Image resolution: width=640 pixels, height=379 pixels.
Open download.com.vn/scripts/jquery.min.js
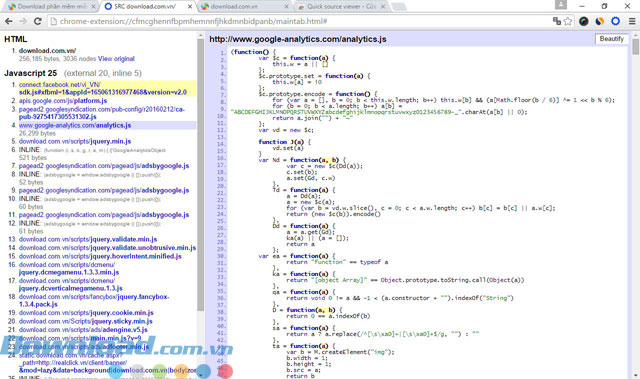pyautogui.click(x=75, y=142)
